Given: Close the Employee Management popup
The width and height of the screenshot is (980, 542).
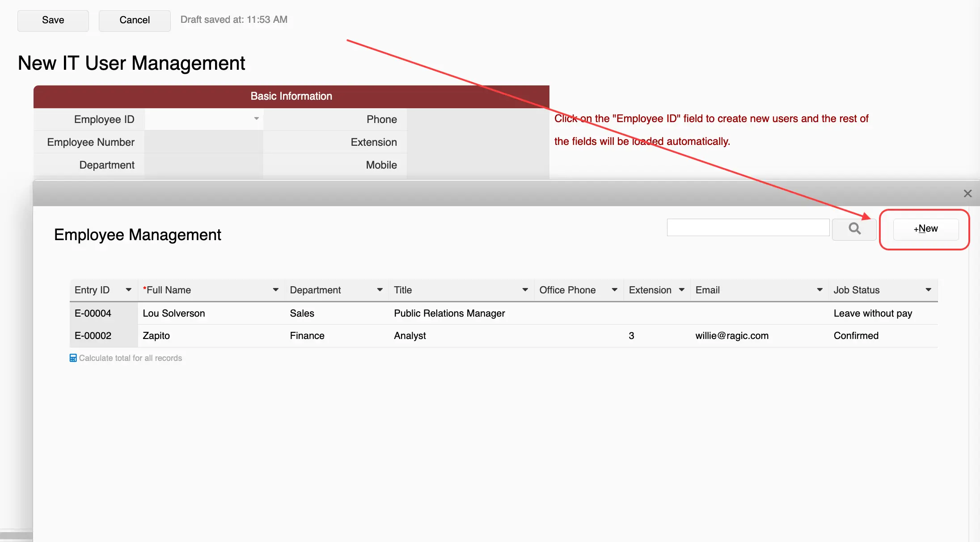Looking at the screenshot, I should [x=967, y=194].
